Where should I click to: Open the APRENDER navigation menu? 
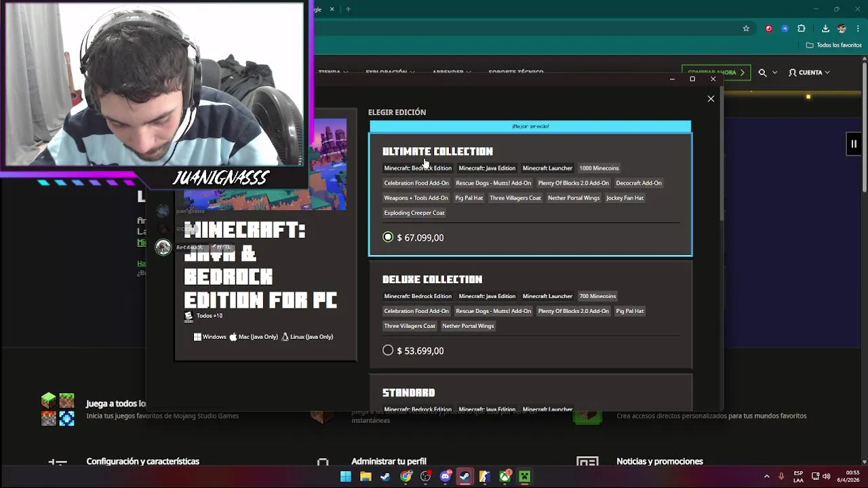452,73
